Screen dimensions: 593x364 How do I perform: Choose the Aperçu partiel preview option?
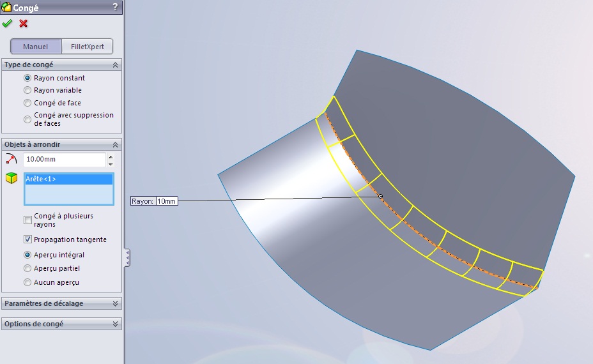click(x=27, y=268)
